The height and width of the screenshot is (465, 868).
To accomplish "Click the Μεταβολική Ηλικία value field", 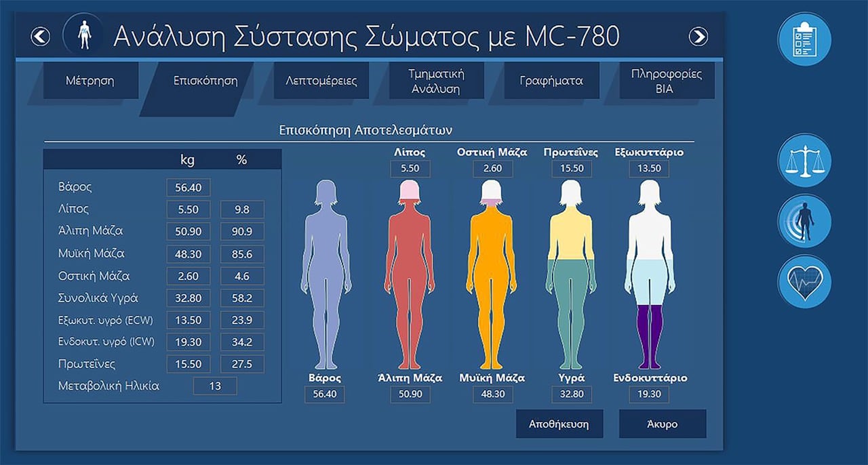I will (215, 386).
